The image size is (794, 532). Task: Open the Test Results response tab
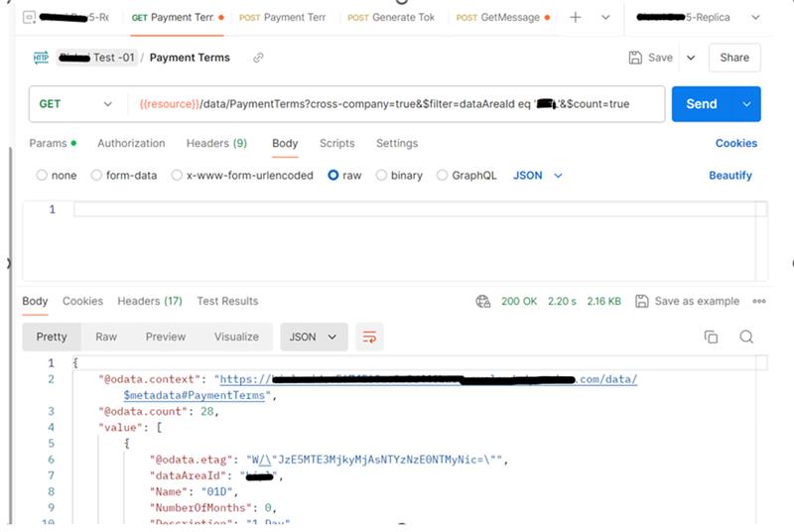click(227, 302)
